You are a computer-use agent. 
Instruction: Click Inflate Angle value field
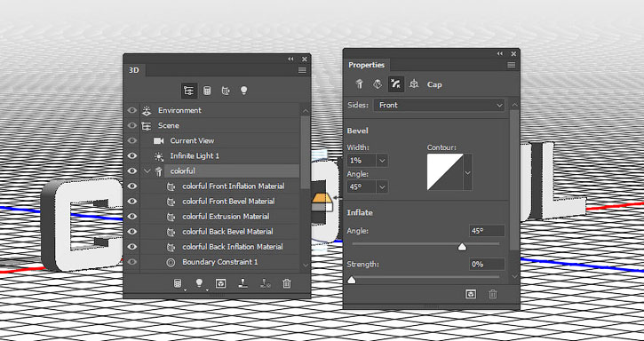coord(487,231)
